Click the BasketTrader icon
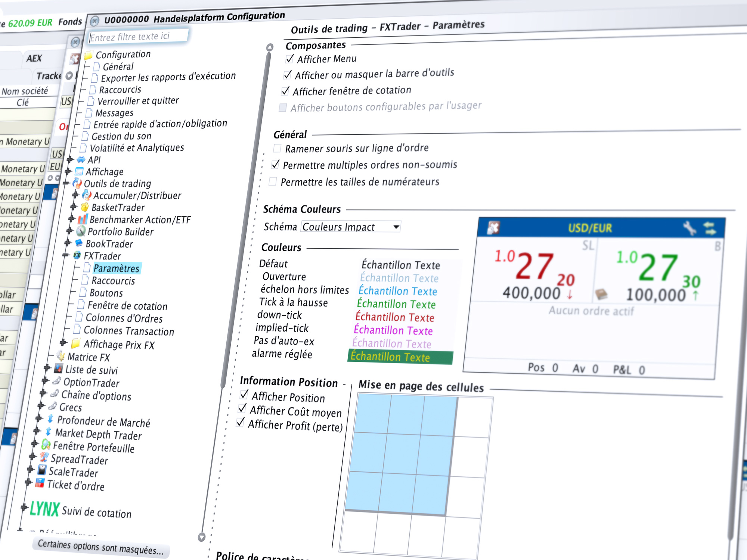747x560 pixels. 85,207
